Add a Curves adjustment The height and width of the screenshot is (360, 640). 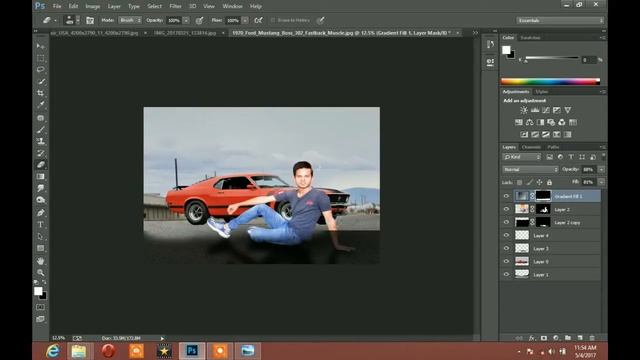(x=546, y=110)
